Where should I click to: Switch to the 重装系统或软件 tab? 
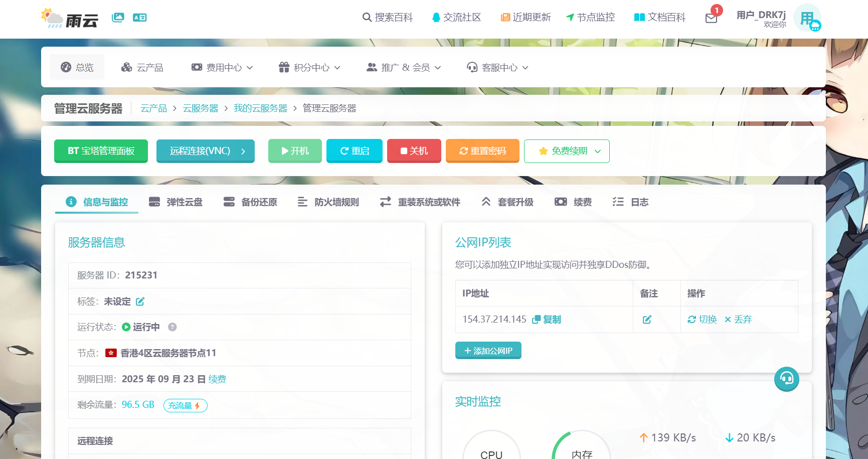point(420,202)
